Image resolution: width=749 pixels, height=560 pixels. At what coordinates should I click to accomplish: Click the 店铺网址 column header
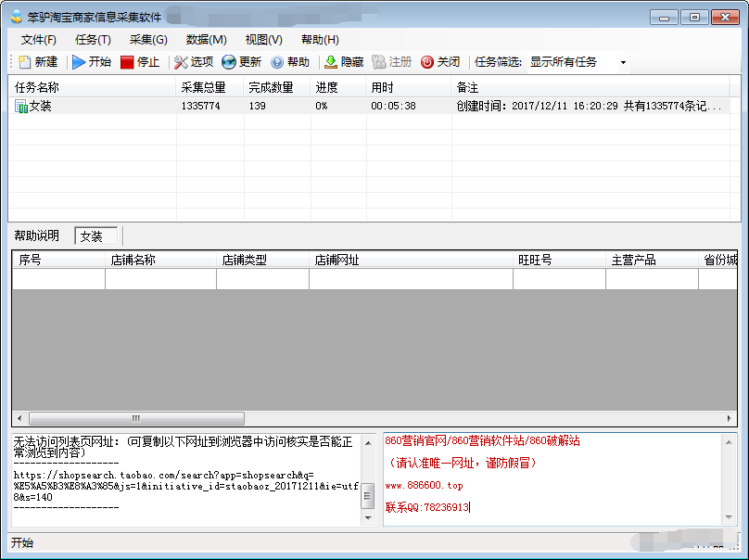[x=412, y=260]
